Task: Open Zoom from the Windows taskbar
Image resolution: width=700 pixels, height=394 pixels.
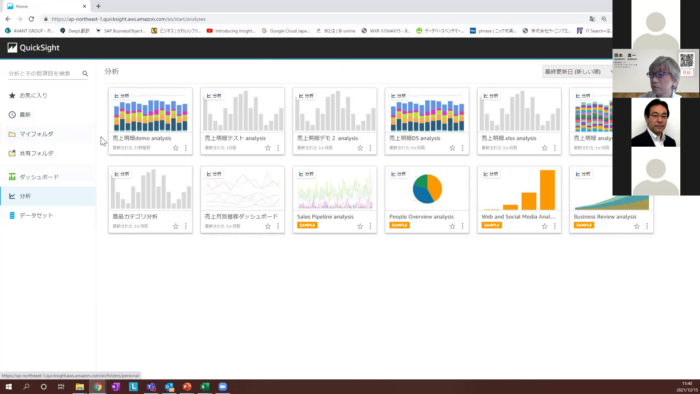Action: coord(223,386)
